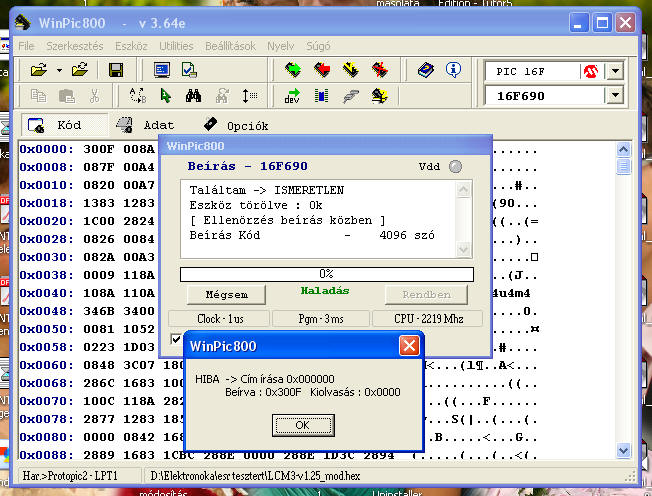This screenshot has height=496, width=652.
Task: Click the 0% progress bar
Action: pos(326,274)
